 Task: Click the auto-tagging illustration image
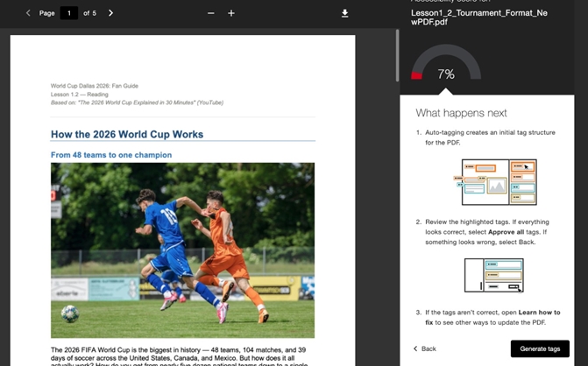click(495, 182)
